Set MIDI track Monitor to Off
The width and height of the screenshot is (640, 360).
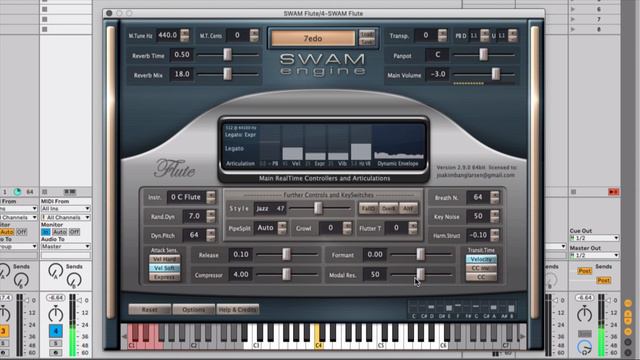(x=74, y=232)
